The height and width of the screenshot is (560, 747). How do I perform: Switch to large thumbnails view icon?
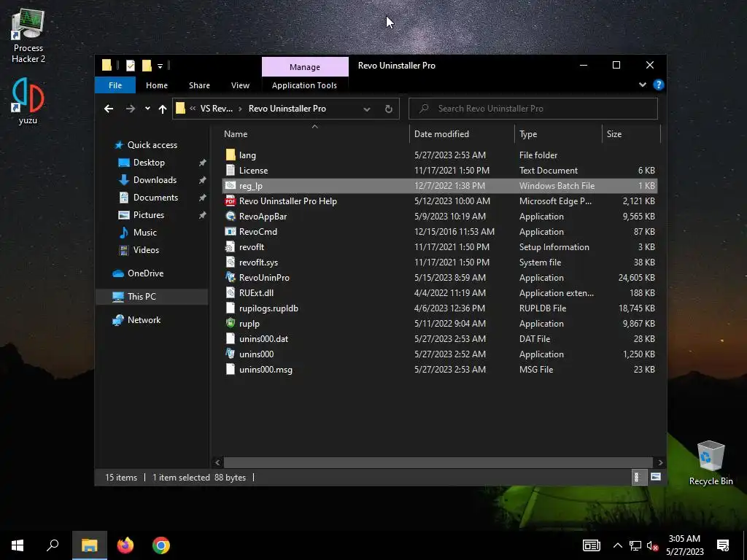pyautogui.click(x=656, y=477)
